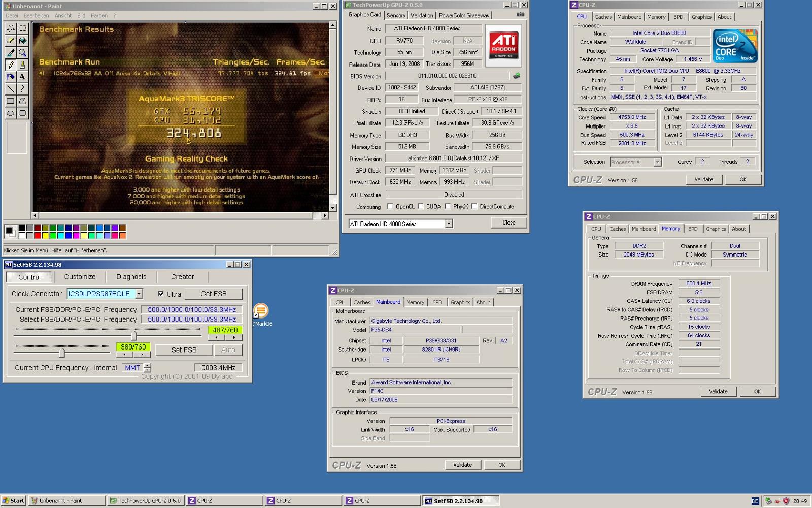This screenshot has width=812, height=508.
Task: Switch to the TechPowerUp GPU-Z taskbar button
Action: pyautogui.click(x=145, y=501)
